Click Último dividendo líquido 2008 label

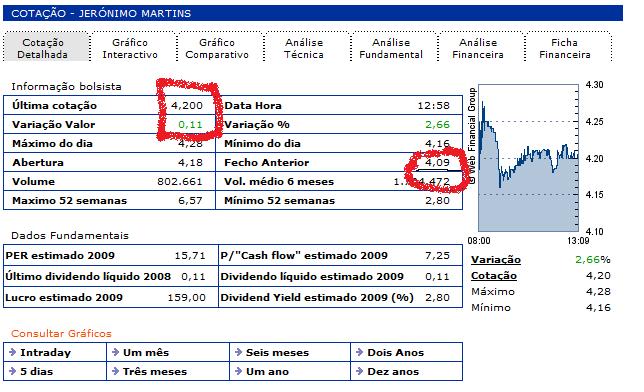[88, 277]
